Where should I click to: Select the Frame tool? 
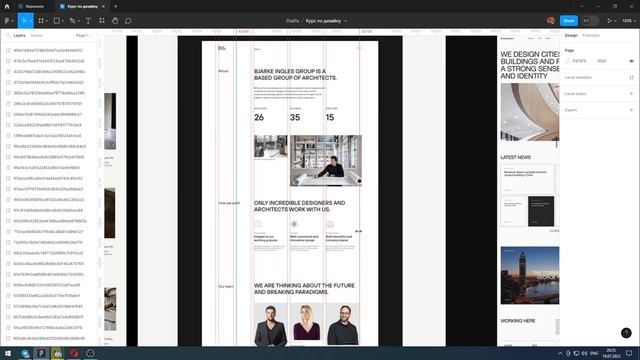pyautogui.click(x=40, y=20)
